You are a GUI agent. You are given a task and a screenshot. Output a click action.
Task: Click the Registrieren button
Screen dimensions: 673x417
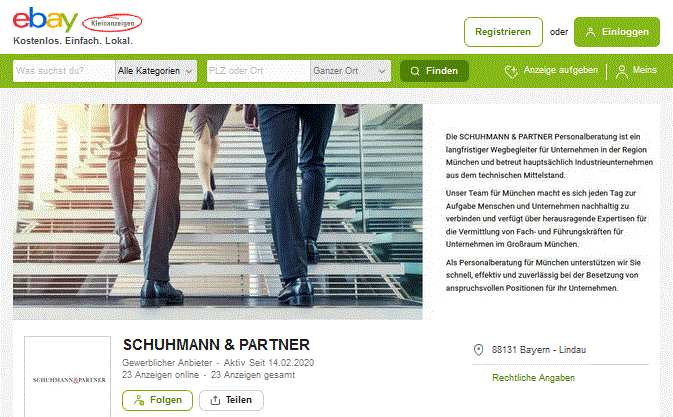coord(503,32)
